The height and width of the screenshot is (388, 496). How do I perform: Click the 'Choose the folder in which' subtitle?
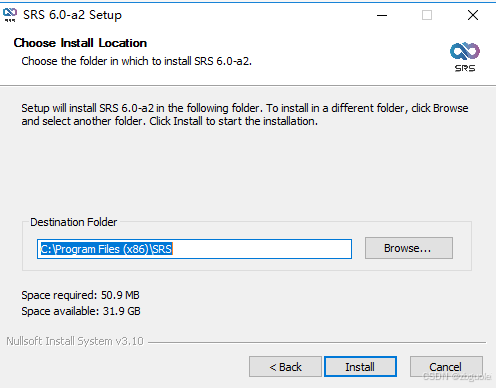coord(137,61)
